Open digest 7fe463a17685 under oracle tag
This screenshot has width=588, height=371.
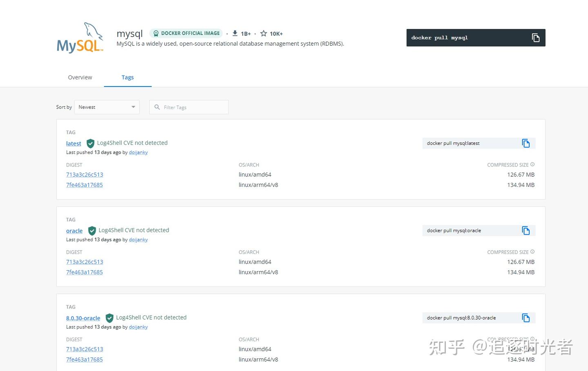(85, 272)
